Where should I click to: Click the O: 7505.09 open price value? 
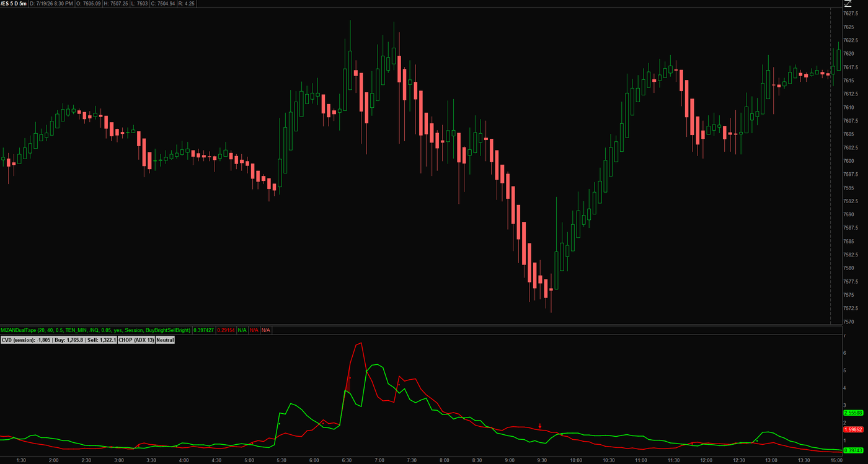(x=89, y=4)
